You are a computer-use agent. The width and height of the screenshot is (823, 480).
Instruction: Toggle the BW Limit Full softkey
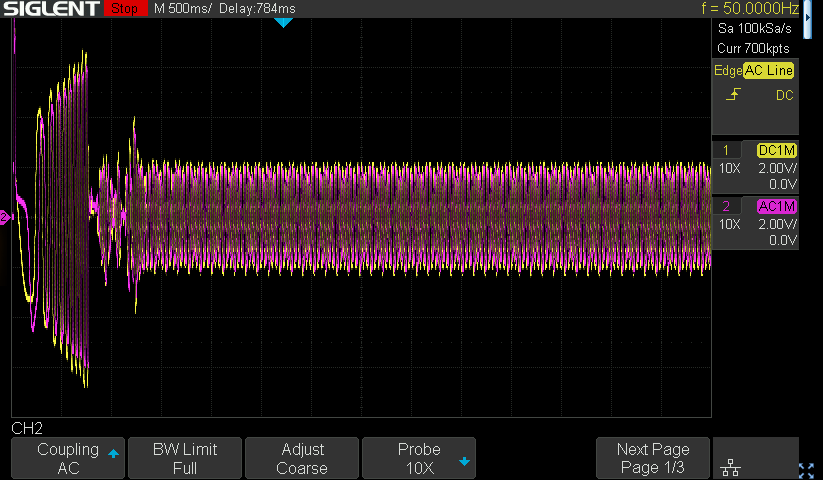[185, 458]
